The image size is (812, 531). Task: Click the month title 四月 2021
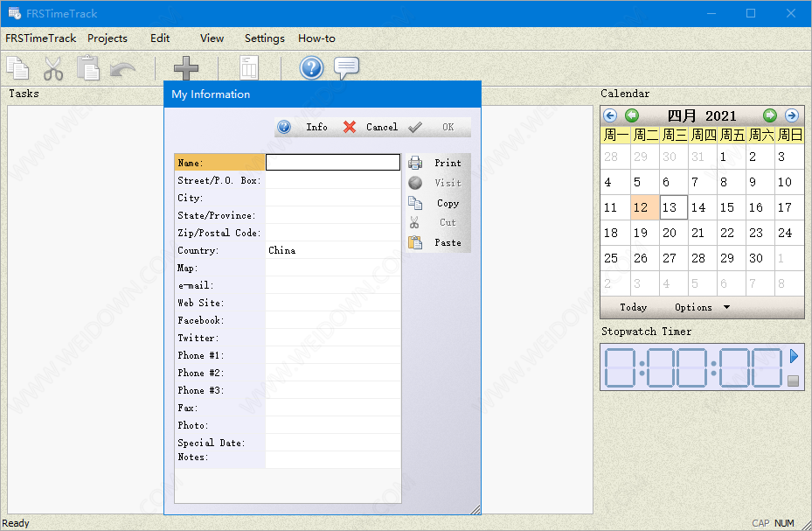coord(701,115)
